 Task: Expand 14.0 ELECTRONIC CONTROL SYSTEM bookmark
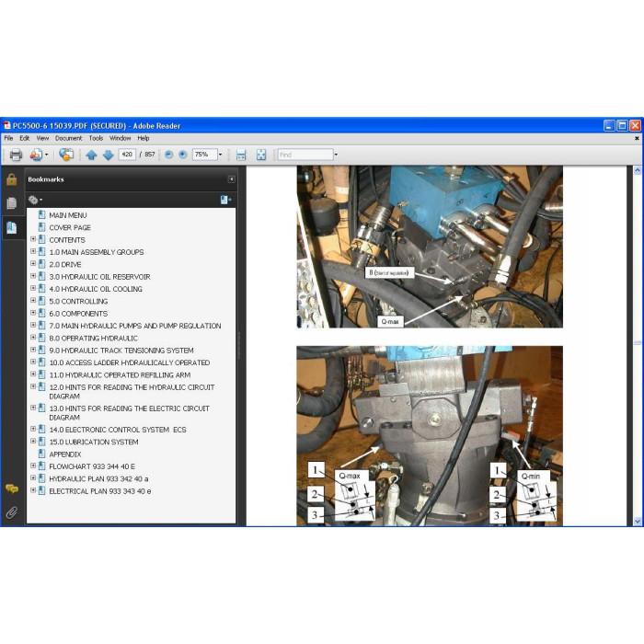33,429
